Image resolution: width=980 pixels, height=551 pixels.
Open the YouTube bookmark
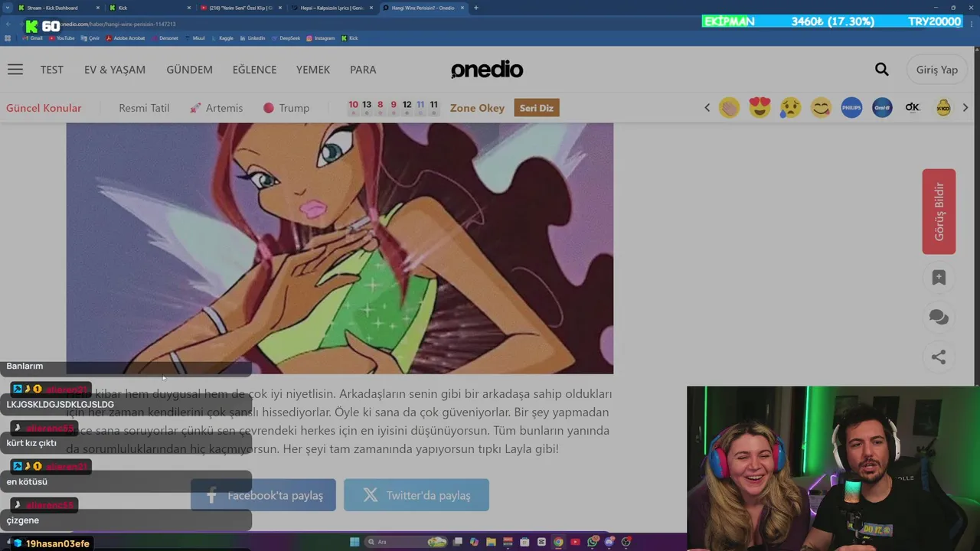click(x=61, y=38)
